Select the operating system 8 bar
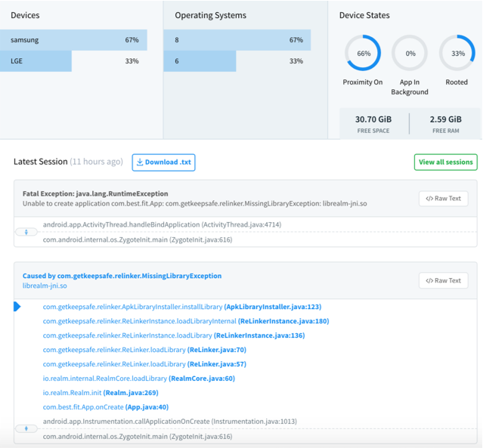 tap(237, 40)
